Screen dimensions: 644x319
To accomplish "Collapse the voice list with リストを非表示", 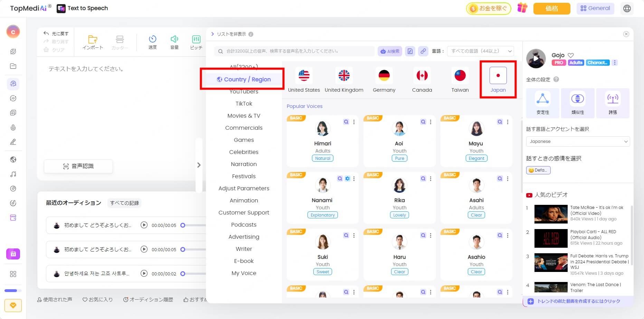I will pos(228,34).
